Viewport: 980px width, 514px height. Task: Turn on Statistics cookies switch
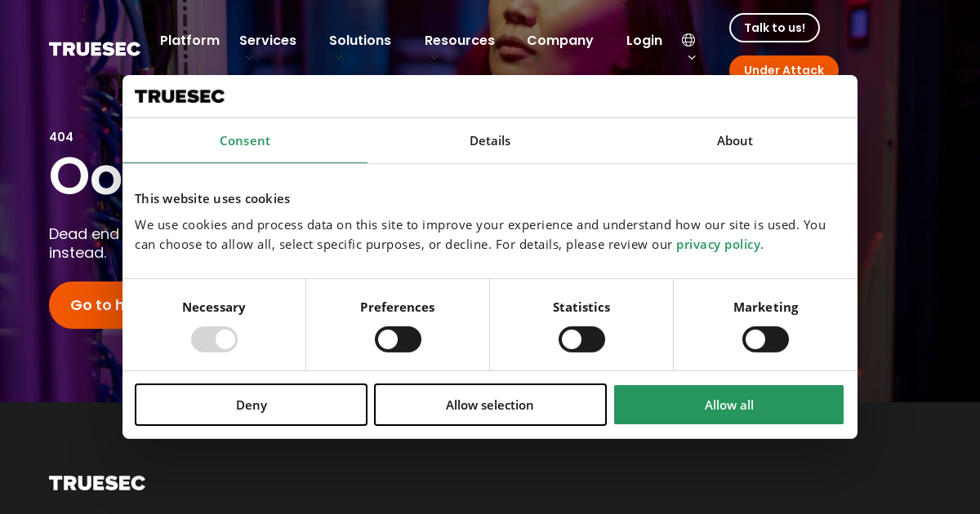[x=581, y=339]
